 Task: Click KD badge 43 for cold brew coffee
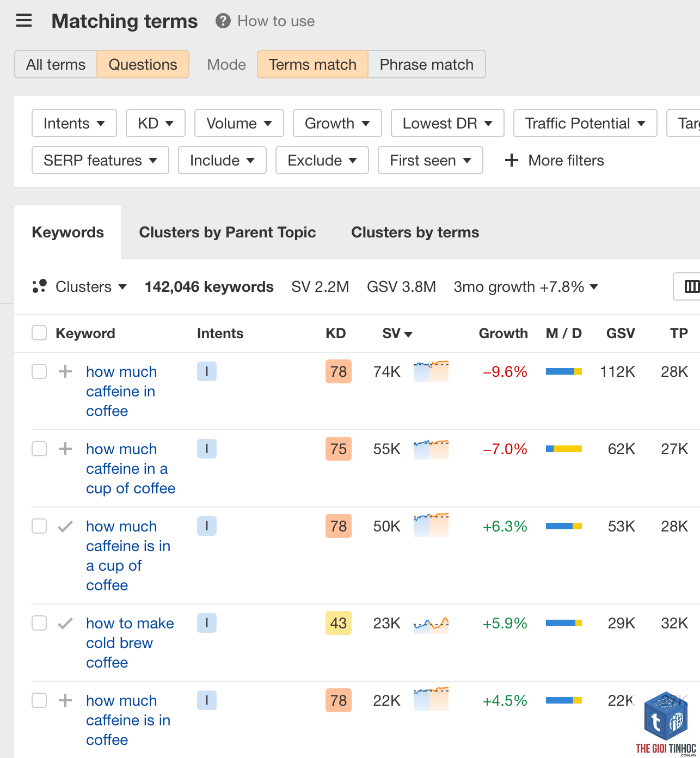tap(339, 623)
